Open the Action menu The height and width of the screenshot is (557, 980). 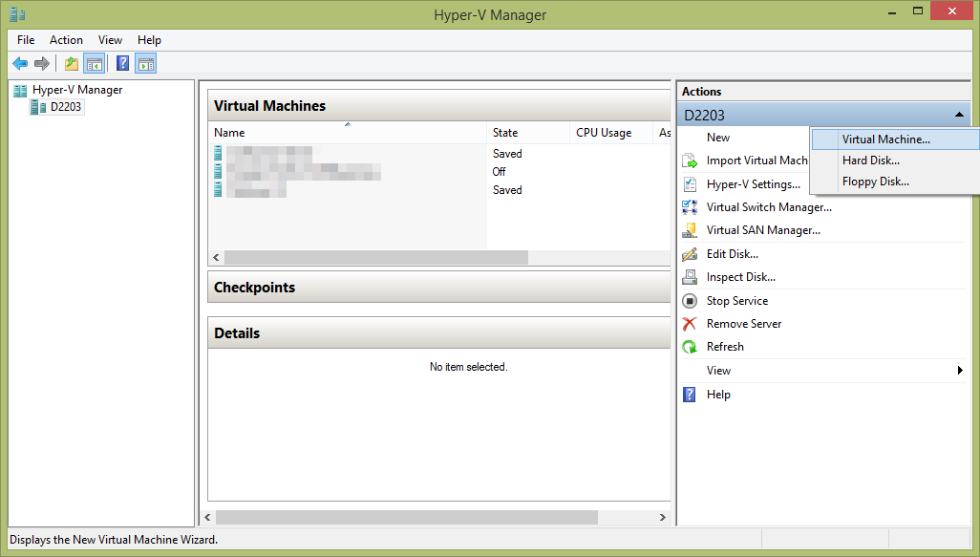pos(66,40)
